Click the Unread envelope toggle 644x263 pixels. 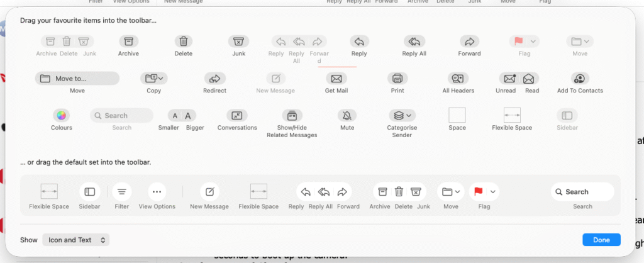tap(508, 79)
